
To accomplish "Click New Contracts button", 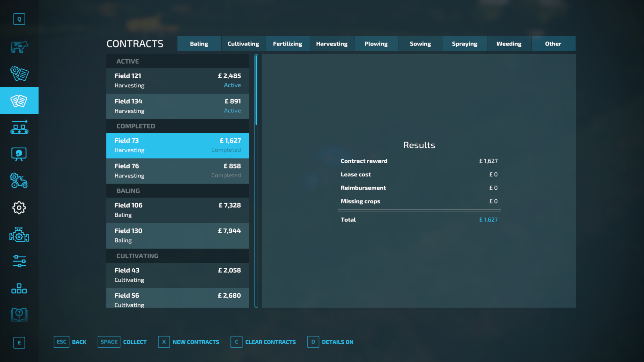I will click(188, 342).
